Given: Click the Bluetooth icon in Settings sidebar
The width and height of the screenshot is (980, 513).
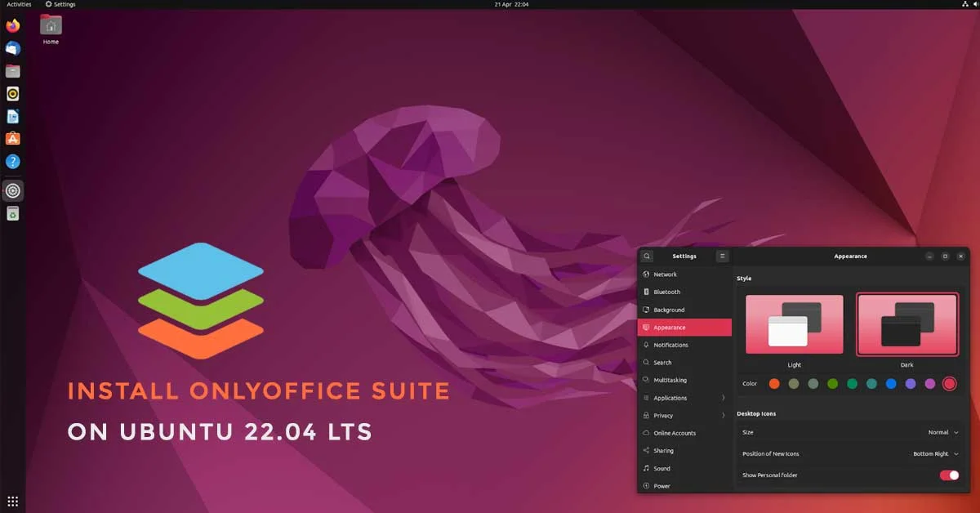Looking at the screenshot, I should 646,292.
